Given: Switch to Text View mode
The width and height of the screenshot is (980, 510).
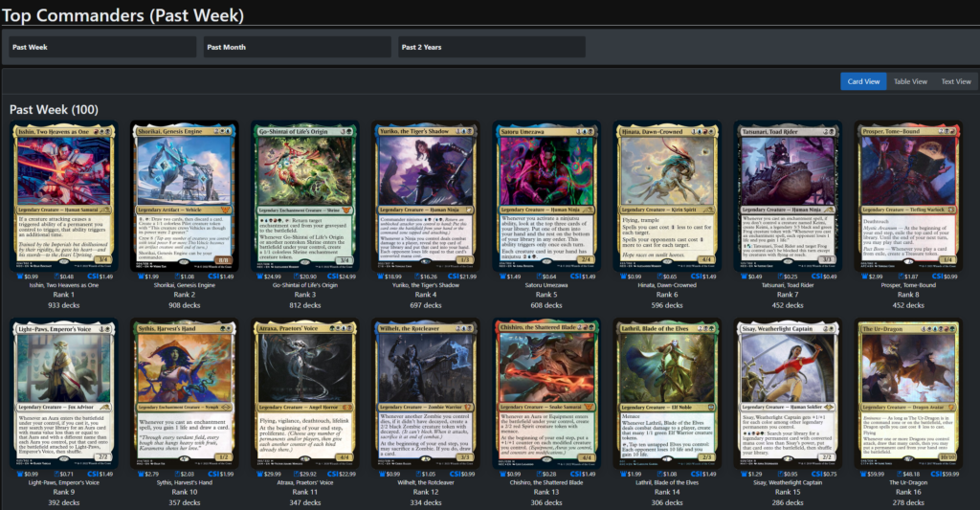Looking at the screenshot, I should (x=956, y=81).
